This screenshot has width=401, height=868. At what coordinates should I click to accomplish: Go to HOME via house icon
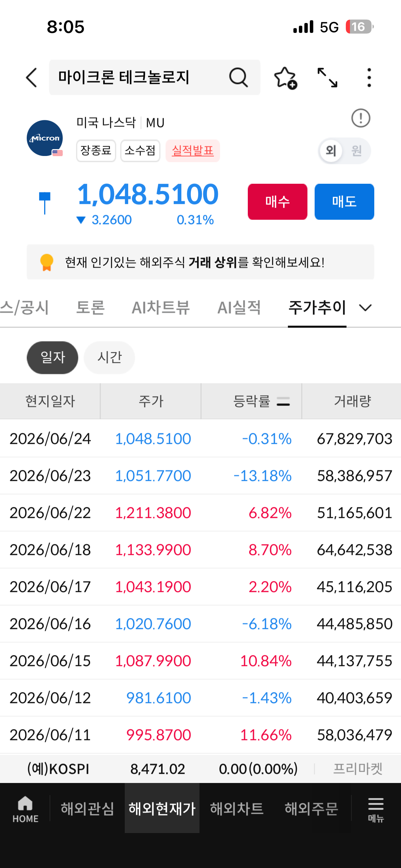coord(25,809)
